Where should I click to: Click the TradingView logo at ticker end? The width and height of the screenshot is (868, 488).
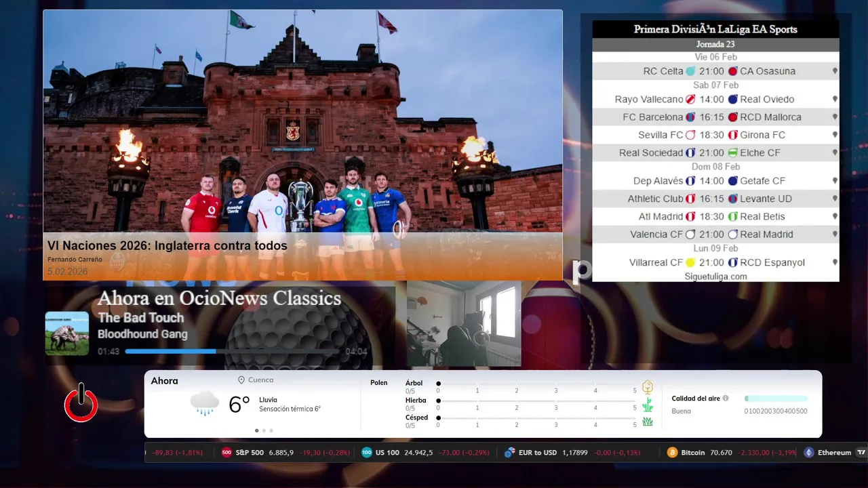[861, 453]
